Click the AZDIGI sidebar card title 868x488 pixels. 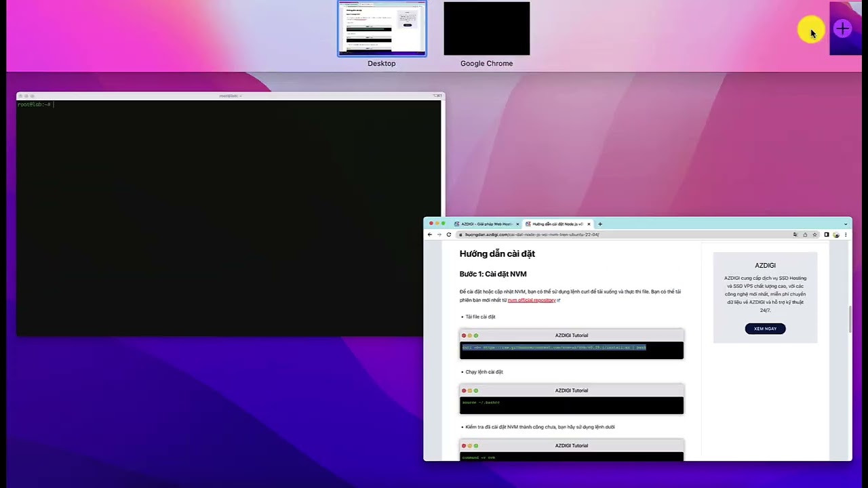[765, 265]
